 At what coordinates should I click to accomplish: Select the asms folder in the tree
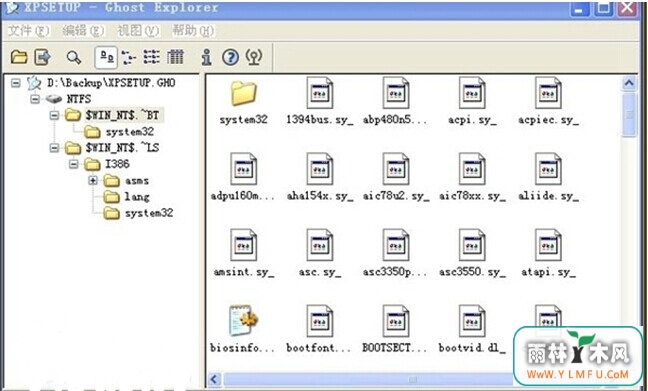(x=137, y=180)
